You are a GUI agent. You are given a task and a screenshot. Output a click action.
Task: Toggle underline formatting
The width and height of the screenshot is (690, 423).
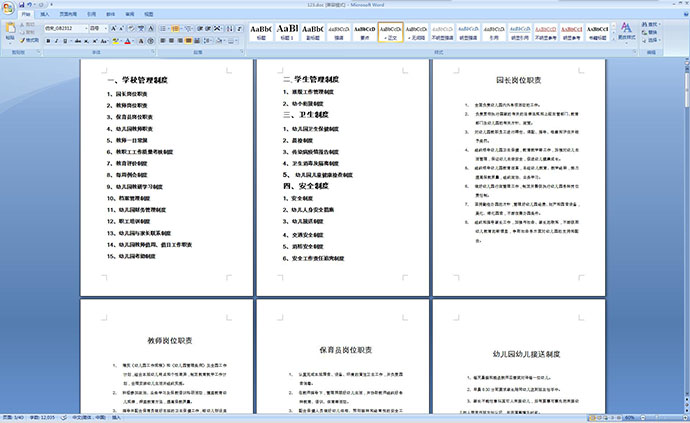click(64, 41)
